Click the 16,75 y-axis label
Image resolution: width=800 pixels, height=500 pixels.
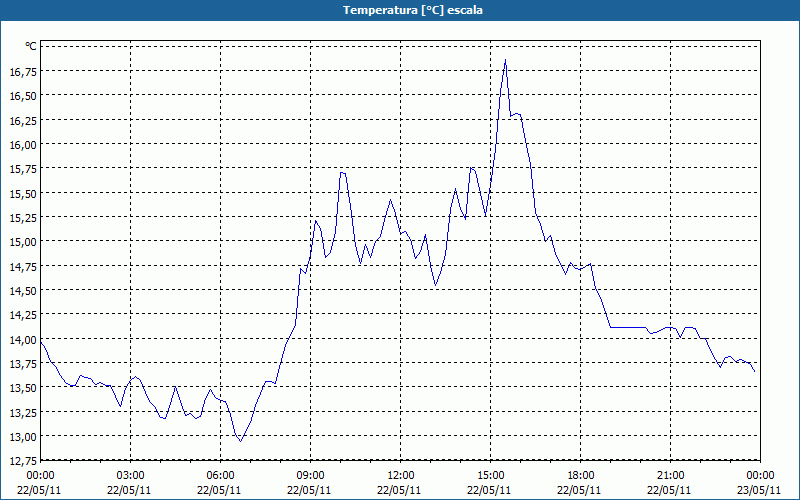[x=23, y=71]
